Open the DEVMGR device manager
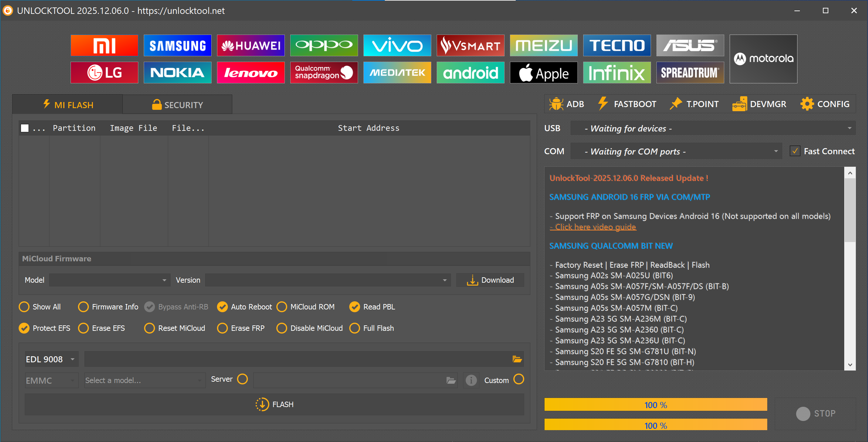 tap(759, 104)
